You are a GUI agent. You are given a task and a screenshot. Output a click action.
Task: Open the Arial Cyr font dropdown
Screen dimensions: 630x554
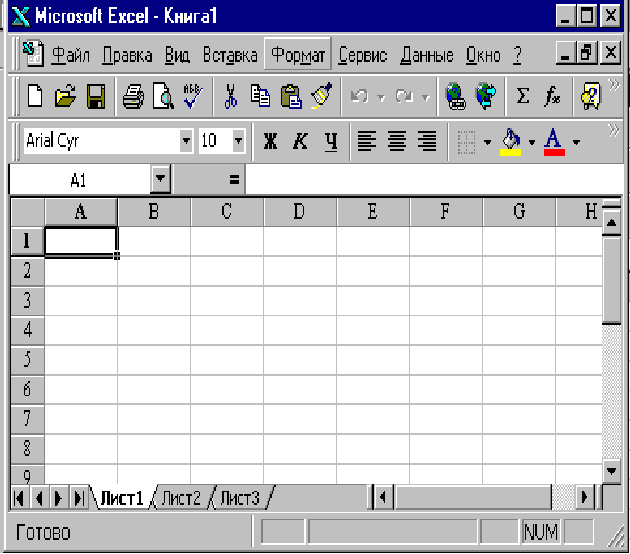pyautogui.click(x=186, y=141)
